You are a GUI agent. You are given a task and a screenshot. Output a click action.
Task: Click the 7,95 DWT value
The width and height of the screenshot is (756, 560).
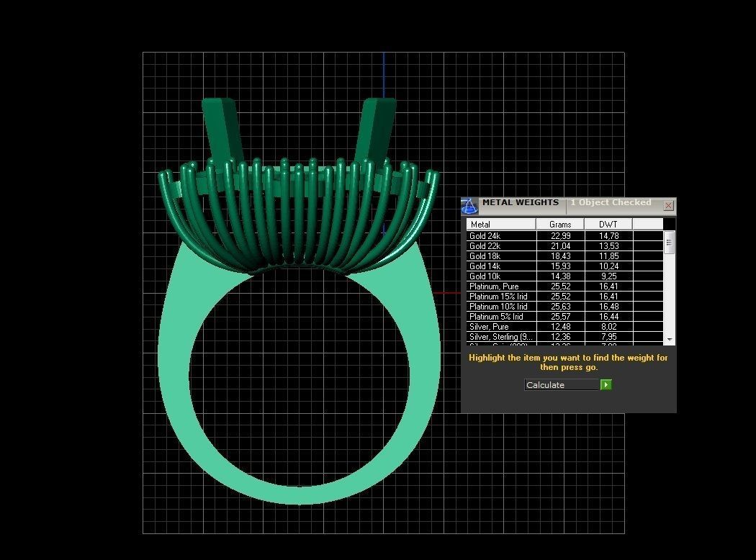tap(609, 337)
